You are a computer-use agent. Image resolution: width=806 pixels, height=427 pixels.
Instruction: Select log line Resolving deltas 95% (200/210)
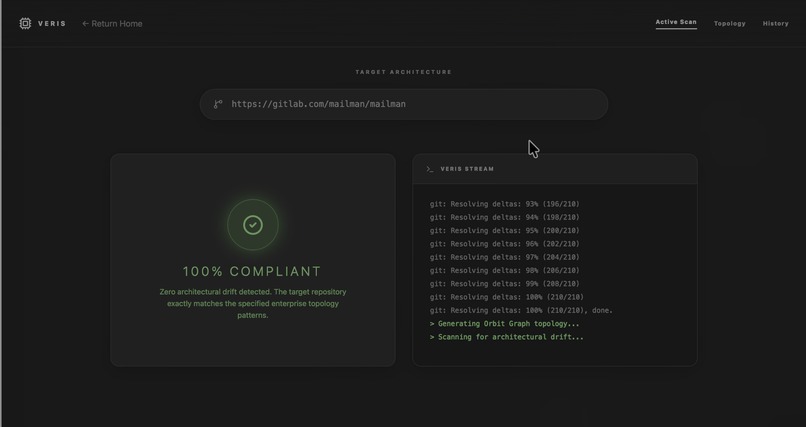tap(505, 231)
